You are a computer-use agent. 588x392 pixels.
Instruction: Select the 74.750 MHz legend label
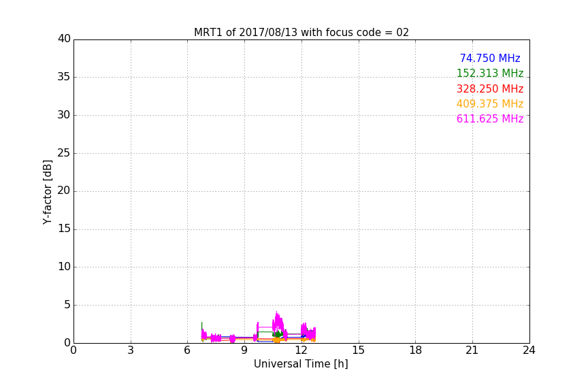coord(490,58)
